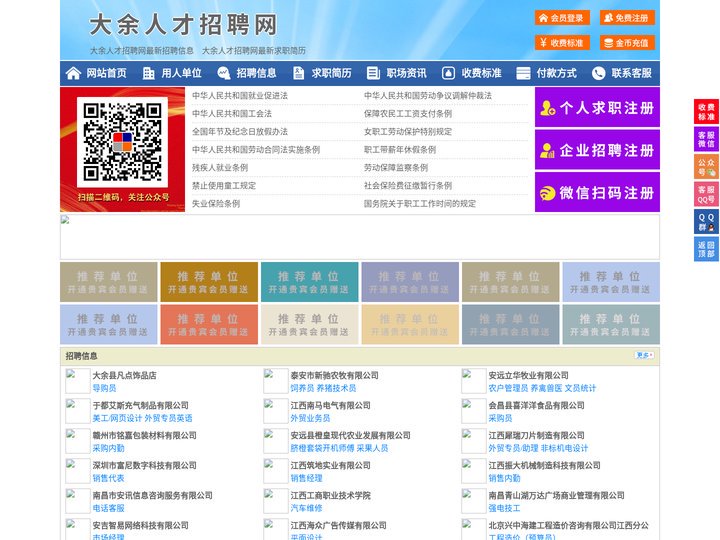This screenshot has width=720, height=540.
Task: Click the money bag icon beside 收费标准
Action: point(448,73)
